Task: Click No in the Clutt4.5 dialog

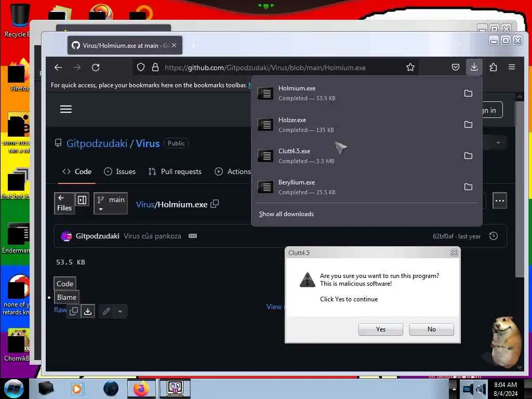Action: pos(432,329)
